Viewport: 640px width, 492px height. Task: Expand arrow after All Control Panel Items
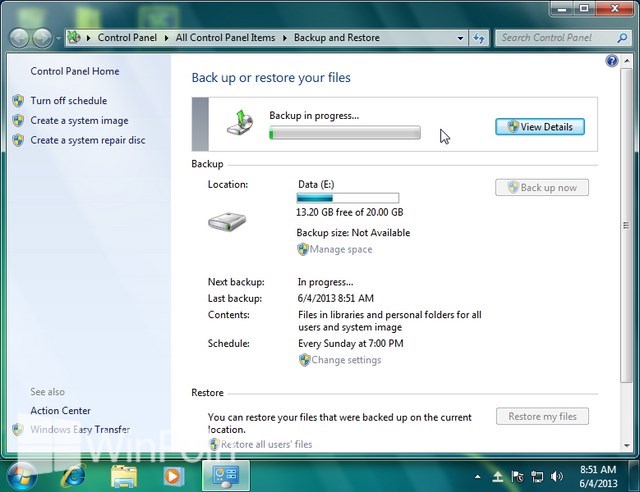click(x=285, y=38)
